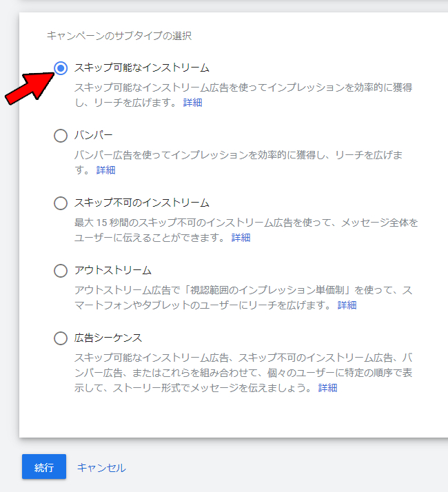Open 詳細 link in 広告シーケンス description

328,388
